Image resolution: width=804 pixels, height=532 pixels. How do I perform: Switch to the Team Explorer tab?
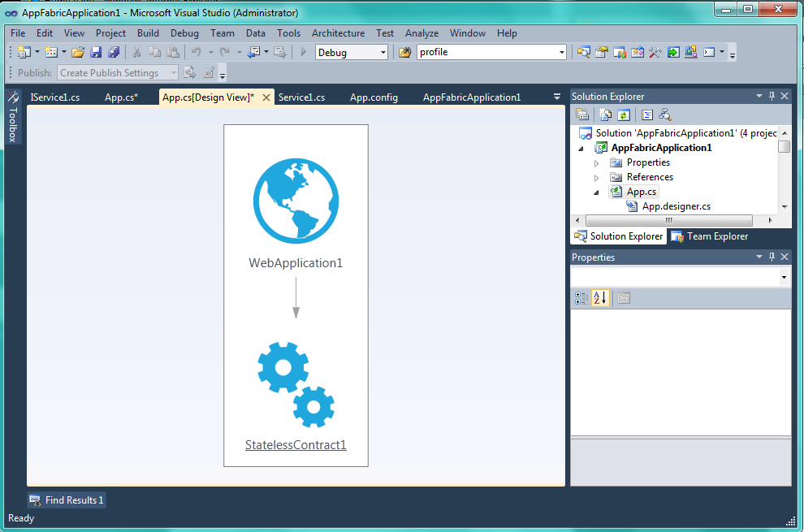710,236
